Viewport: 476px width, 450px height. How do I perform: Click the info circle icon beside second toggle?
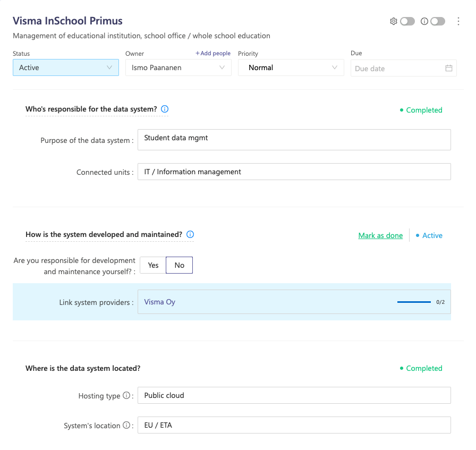pos(424,21)
